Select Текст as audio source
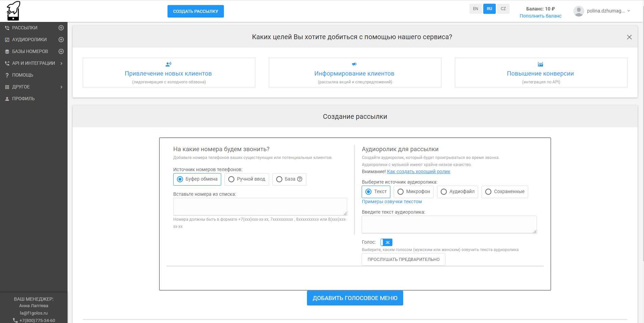 [x=376, y=192]
